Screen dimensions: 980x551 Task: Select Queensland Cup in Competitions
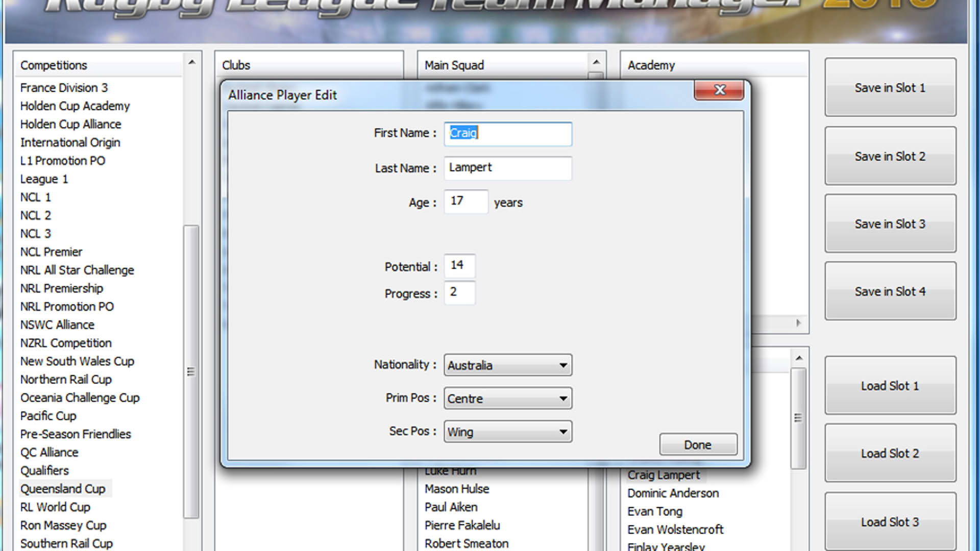63,489
